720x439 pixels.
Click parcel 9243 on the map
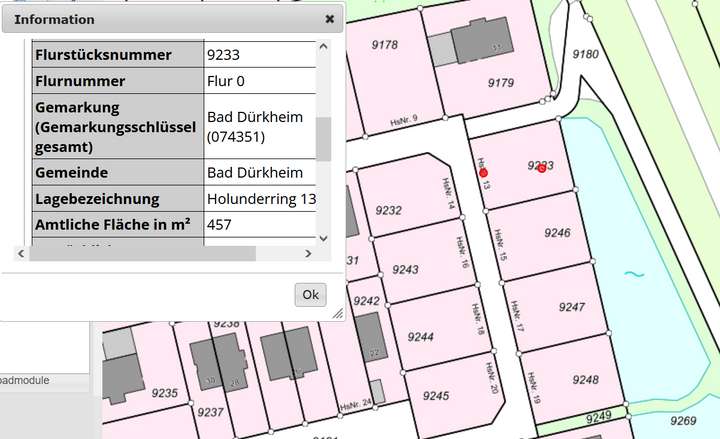(x=405, y=270)
